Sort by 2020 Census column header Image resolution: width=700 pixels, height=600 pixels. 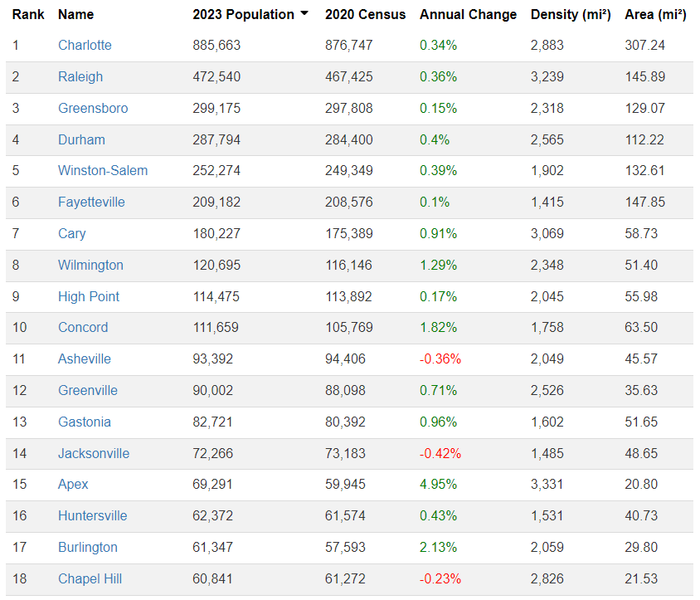365,14
